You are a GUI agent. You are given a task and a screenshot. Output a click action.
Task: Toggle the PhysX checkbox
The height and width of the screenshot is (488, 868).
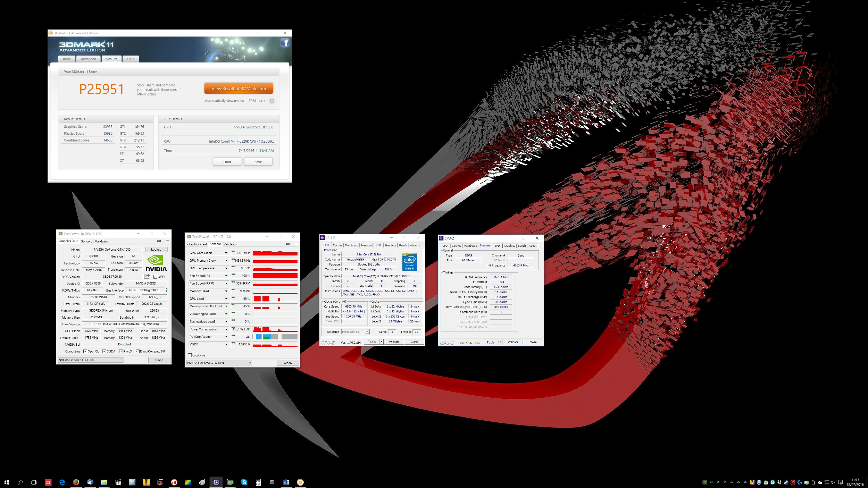point(121,351)
